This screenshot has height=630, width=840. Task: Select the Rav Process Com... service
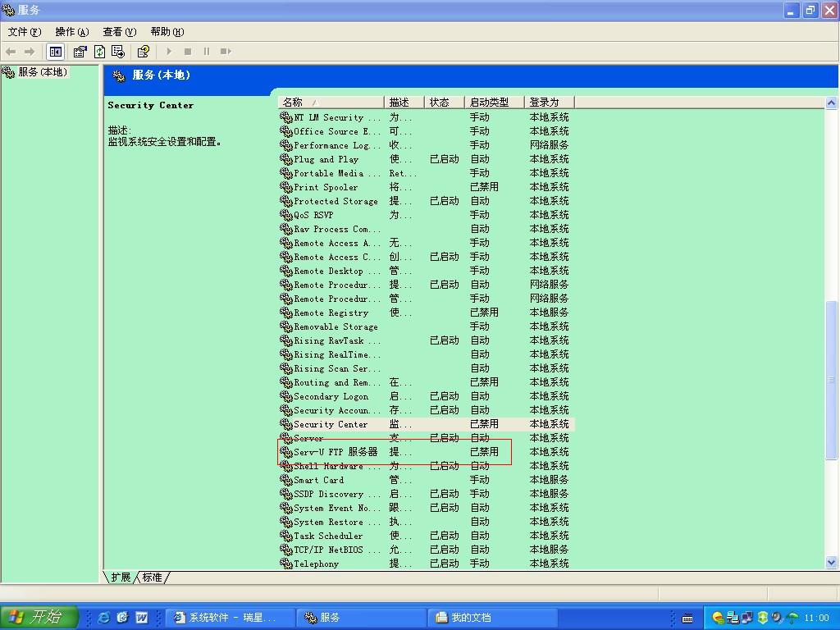(427, 229)
